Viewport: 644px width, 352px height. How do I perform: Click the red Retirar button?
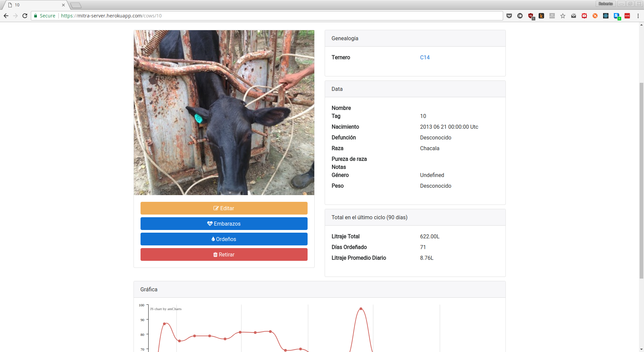[x=224, y=254]
